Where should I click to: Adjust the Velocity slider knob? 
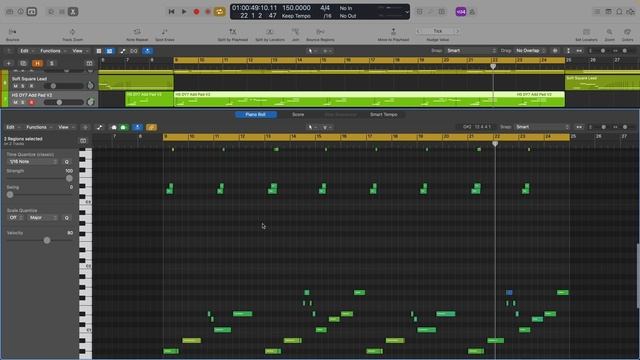pos(47,240)
